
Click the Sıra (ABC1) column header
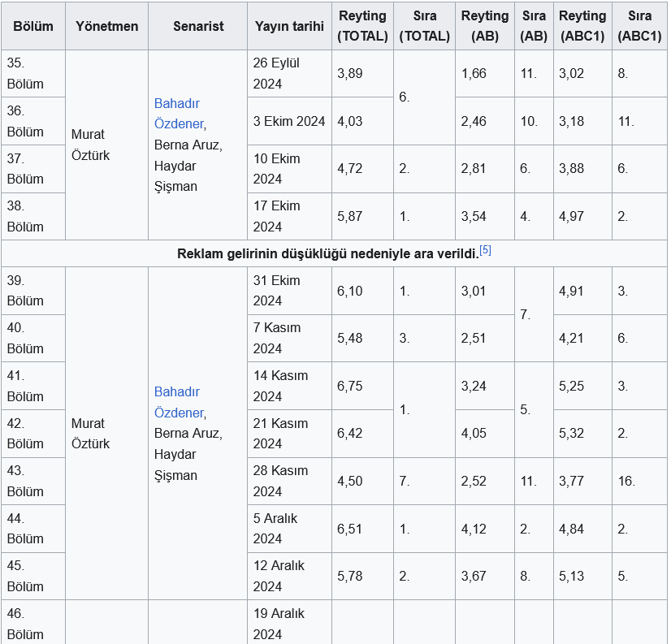pyautogui.click(x=640, y=26)
